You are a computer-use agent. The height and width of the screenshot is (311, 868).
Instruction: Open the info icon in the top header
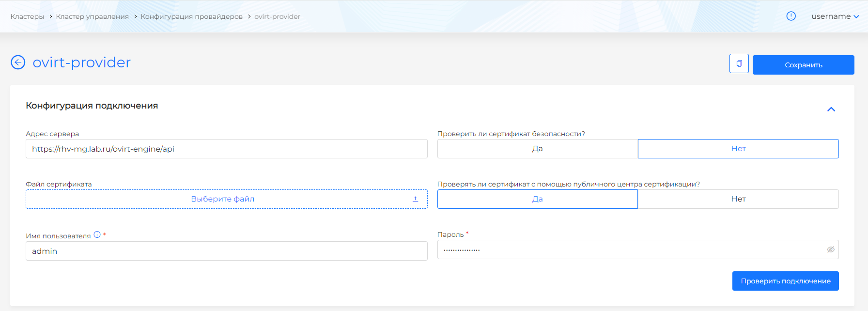790,16
